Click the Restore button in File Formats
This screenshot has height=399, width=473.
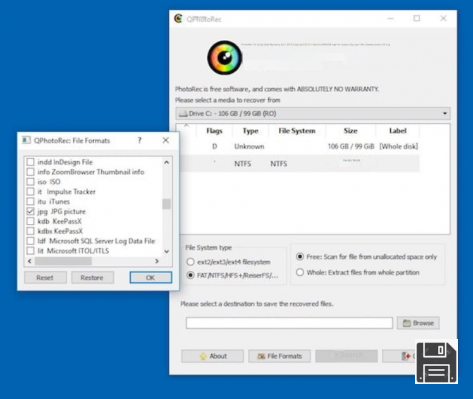point(92,278)
